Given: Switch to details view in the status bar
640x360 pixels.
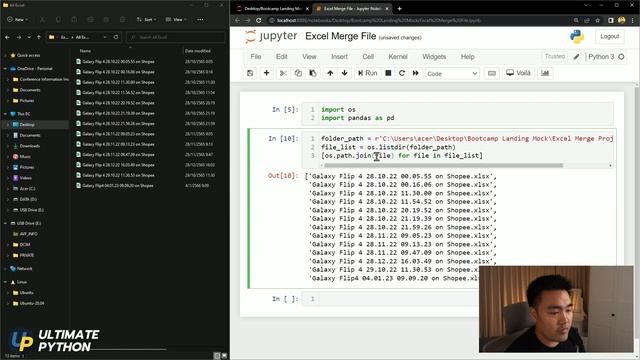Looking at the screenshot, I should click(217, 356).
